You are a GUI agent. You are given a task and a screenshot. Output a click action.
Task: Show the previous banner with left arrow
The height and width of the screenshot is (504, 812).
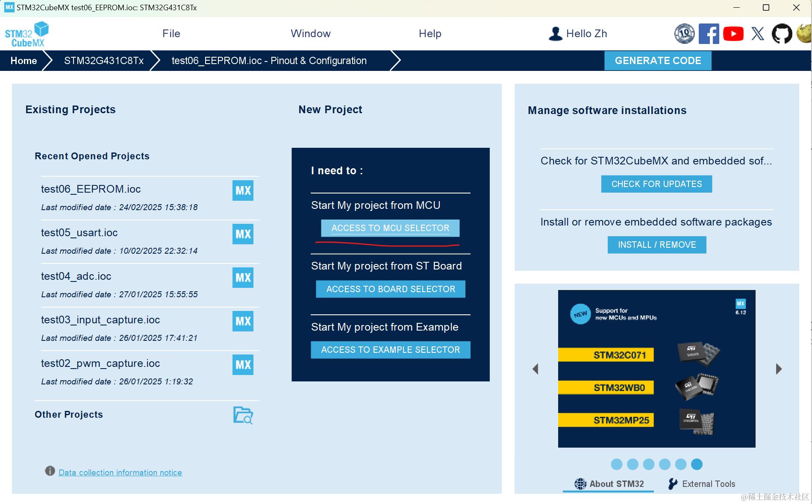click(x=535, y=369)
